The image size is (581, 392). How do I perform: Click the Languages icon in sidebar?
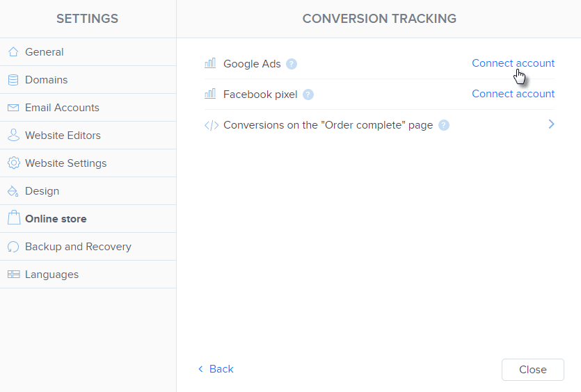[x=13, y=275]
